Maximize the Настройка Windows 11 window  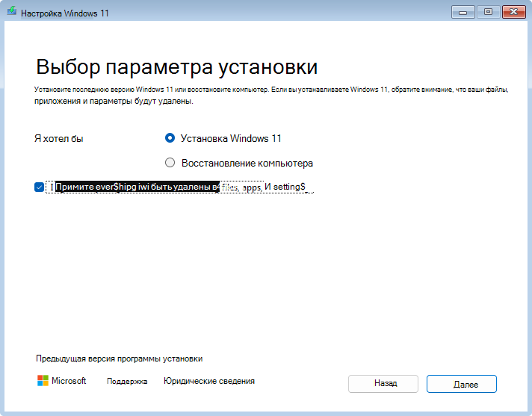pos(488,12)
